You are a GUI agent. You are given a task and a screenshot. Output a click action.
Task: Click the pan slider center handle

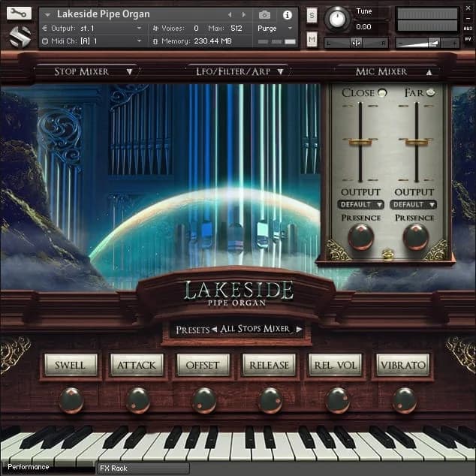pos(356,43)
